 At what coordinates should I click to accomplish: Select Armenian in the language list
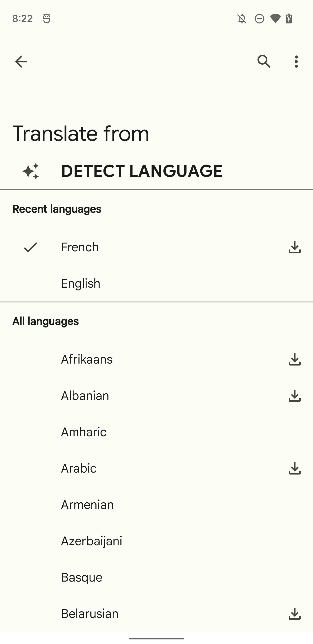[156, 505]
